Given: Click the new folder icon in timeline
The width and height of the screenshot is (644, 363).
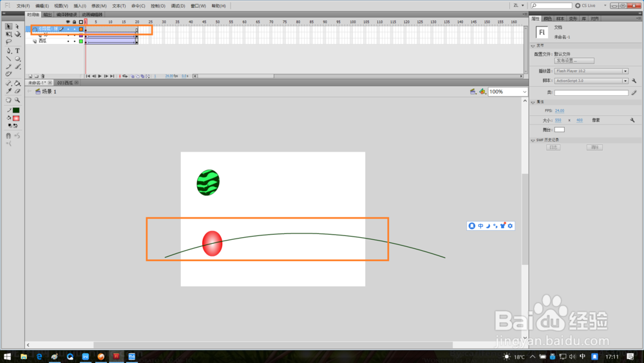Looking at the screenshot, I should (x=36, y=77).
